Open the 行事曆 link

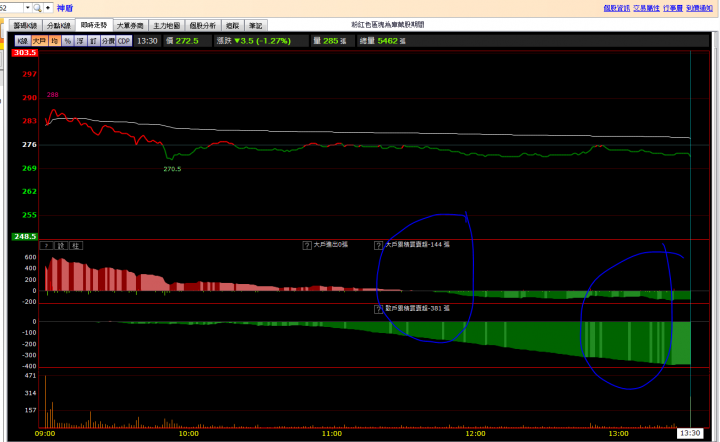click(x=673, y=7)
